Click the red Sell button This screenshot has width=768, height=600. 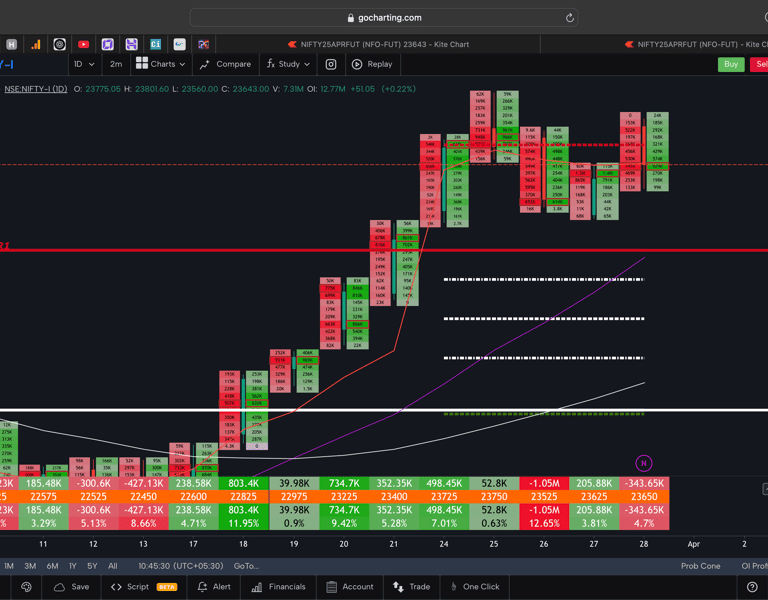click(x=759, y=64)
